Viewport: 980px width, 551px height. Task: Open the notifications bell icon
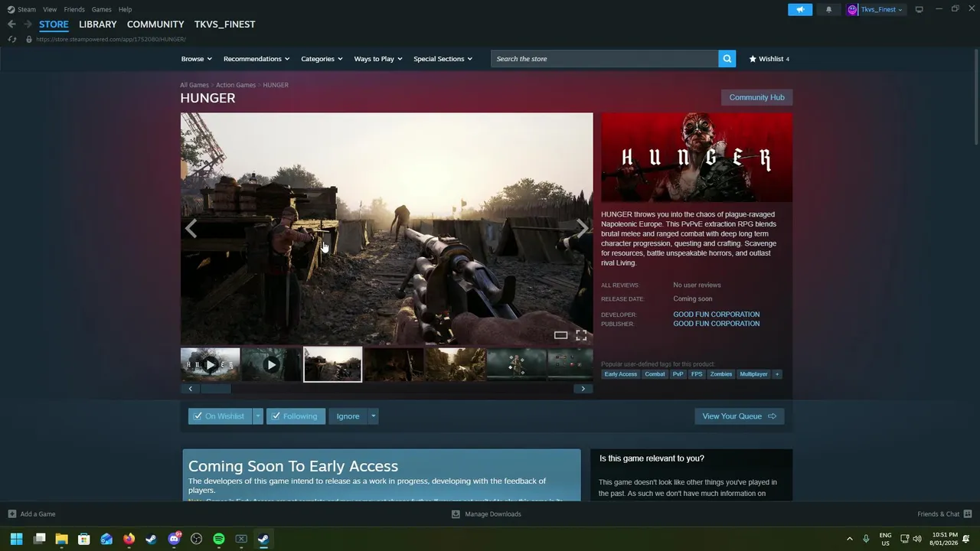point(828,9)
